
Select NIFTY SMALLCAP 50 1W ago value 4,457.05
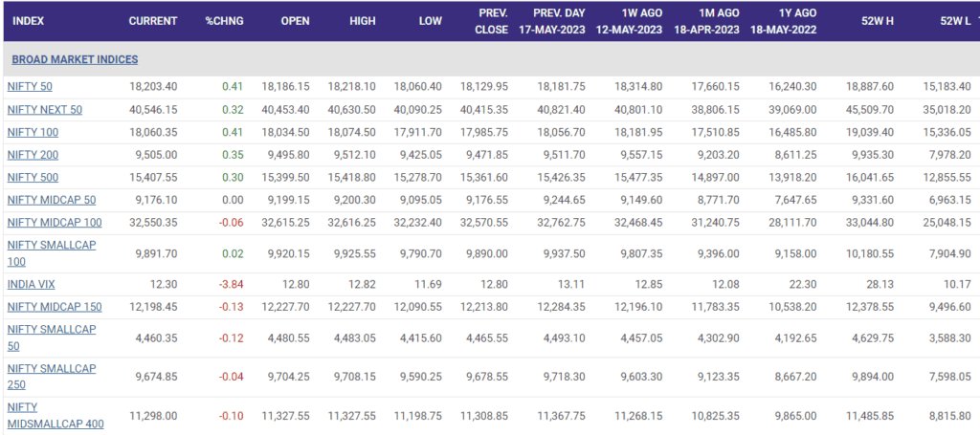coord(640,337)
